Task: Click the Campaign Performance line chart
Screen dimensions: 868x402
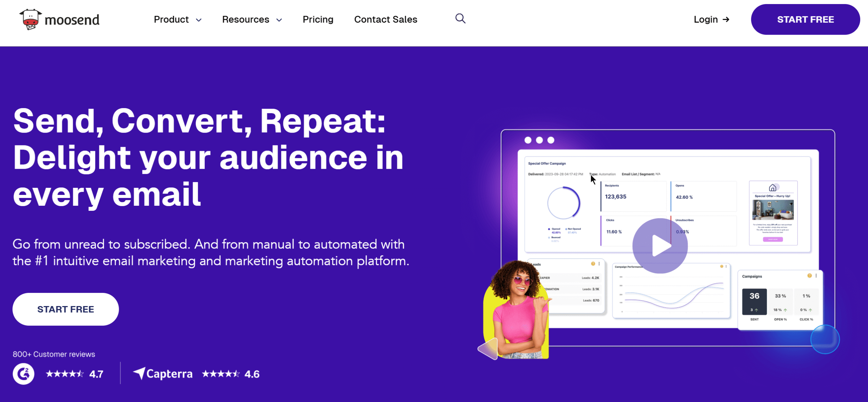Action: coord(671,295)
